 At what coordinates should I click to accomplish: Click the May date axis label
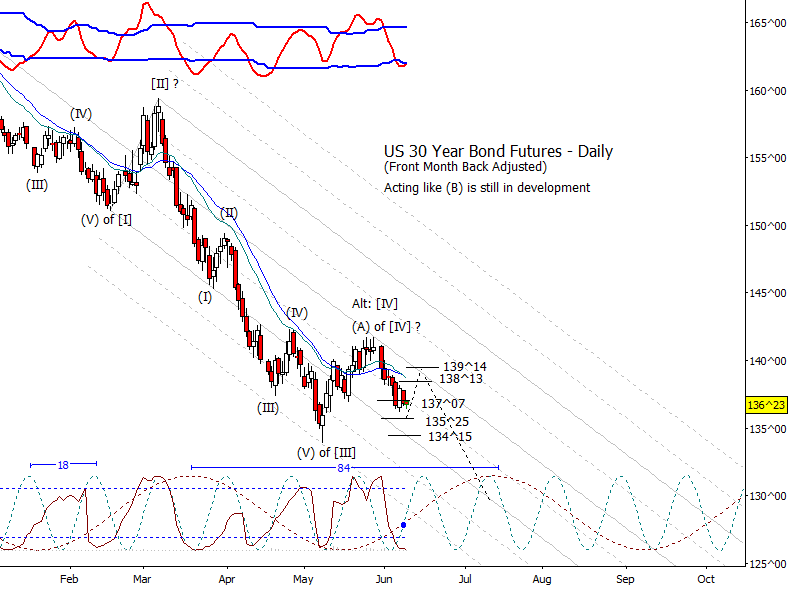[x=303, y=579]
